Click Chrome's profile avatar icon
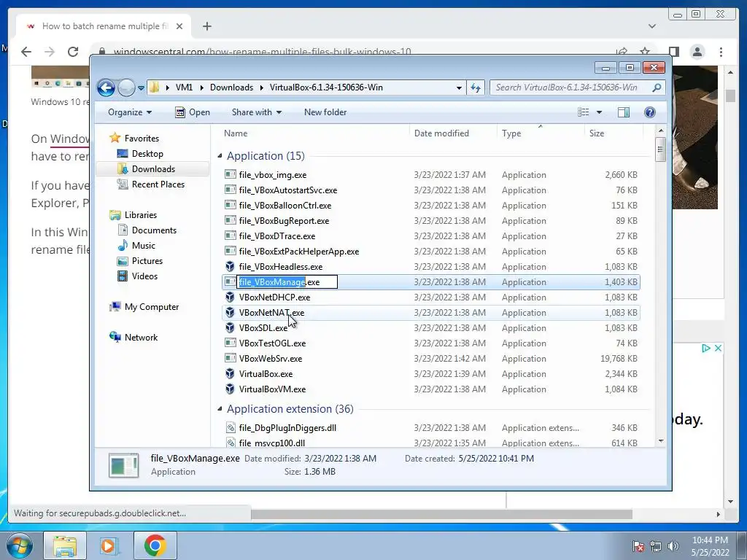The width and height of the screenshot is (747, 560). [x=697, y=52]
